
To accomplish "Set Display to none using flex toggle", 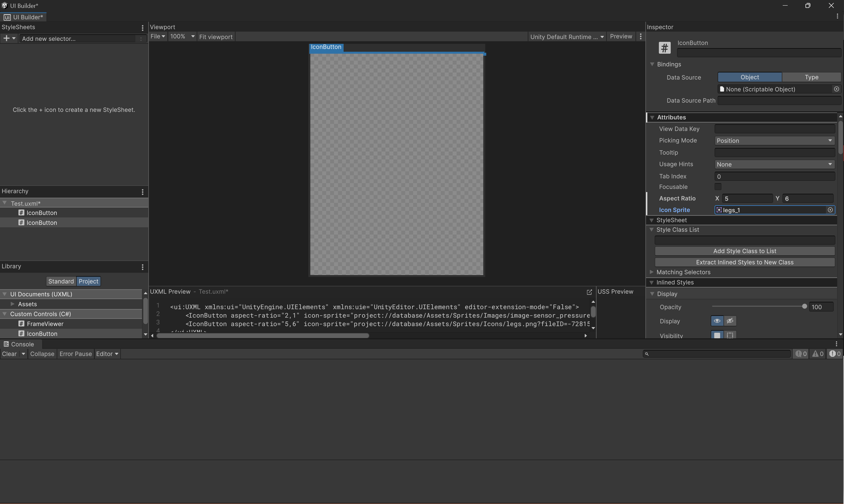I will [730, 321].
